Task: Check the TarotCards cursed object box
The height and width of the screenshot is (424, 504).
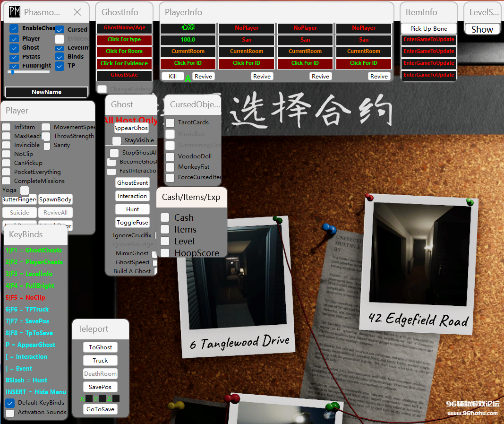Action: pyautogui.click(x=170, y=122)
